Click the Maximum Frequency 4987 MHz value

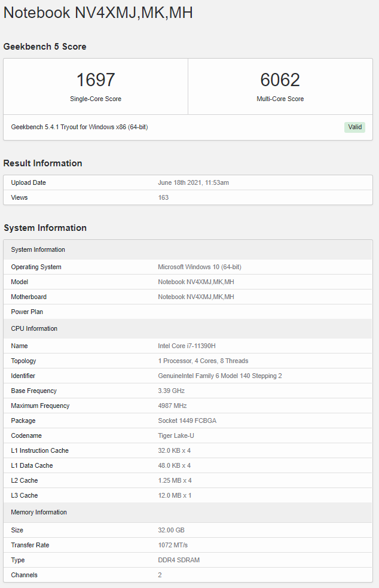click(173, 406)
